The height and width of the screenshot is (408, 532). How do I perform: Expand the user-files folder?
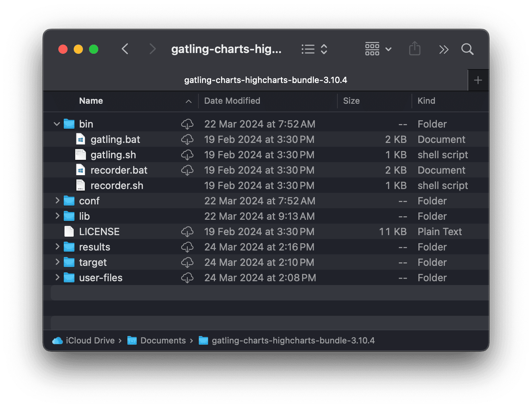coord(57,277)
